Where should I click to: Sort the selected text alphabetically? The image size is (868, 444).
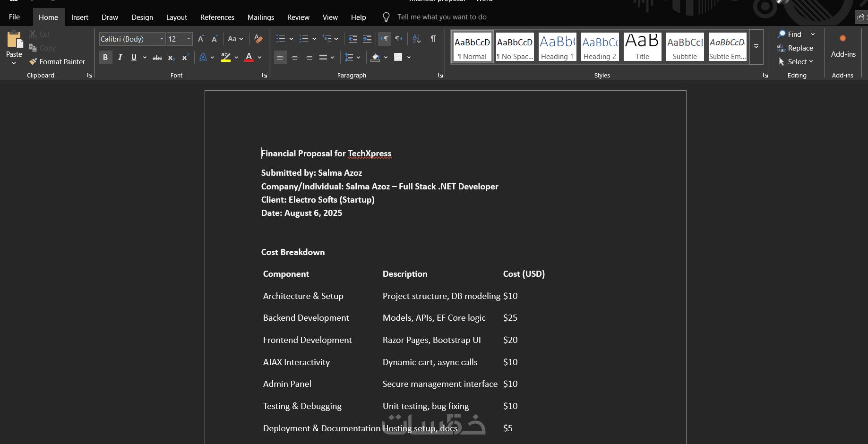point(416,39)
